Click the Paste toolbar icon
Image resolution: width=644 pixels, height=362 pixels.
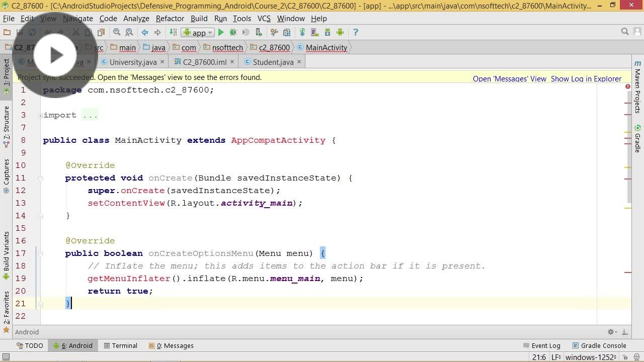point(101,32)
